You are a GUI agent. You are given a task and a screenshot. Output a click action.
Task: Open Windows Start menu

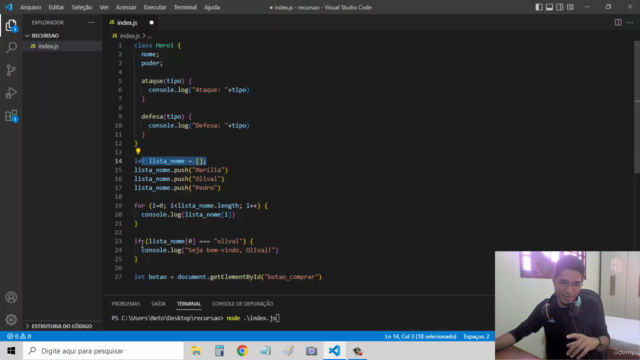coord(11,351)
